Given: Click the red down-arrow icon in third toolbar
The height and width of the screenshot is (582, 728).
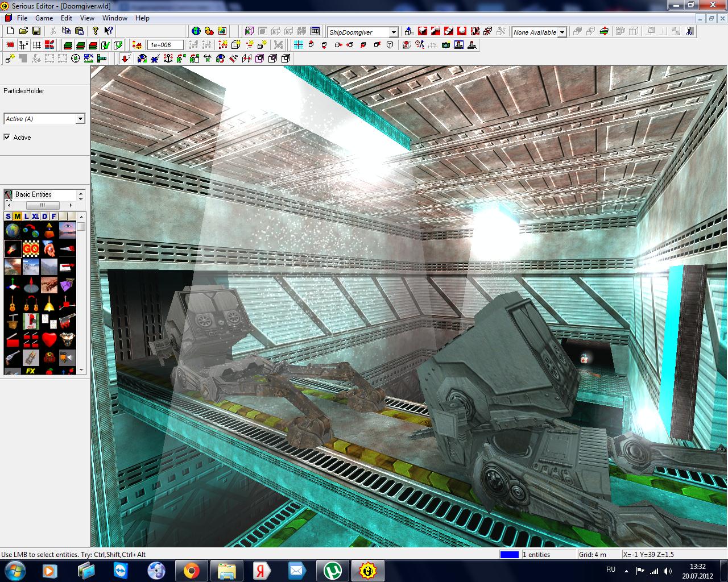Looking at the screenshot, I should 126,58.
